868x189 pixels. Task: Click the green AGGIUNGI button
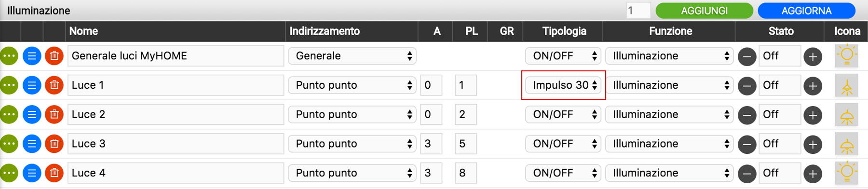(704, 11)
